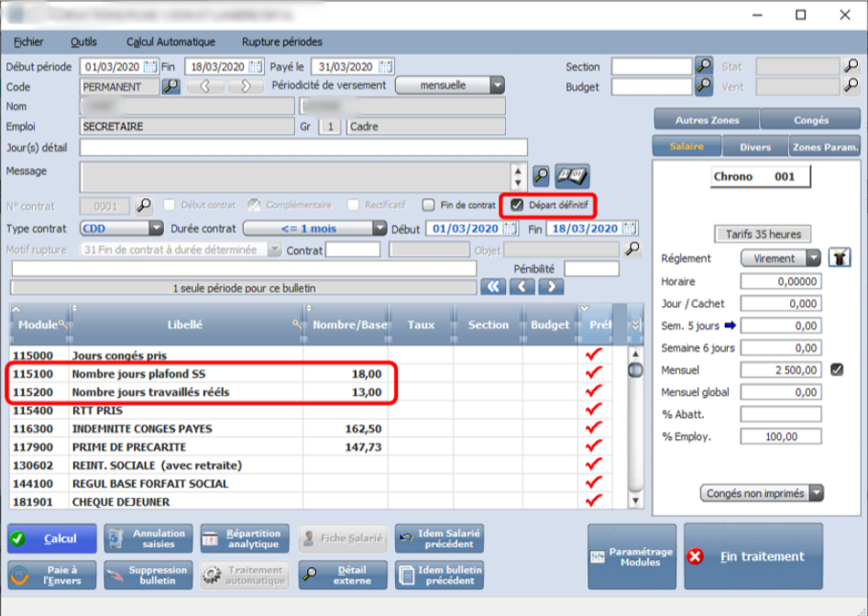Jump to first period double-arrow button
The height and width of the screenshot is (616, 868).
493,287
